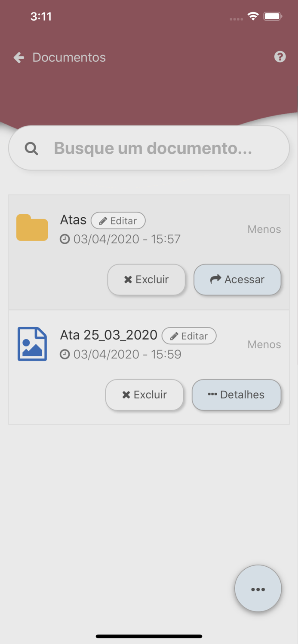Tap the pencil Editar chip for Ata 25_03_2020

click(189, 336)
